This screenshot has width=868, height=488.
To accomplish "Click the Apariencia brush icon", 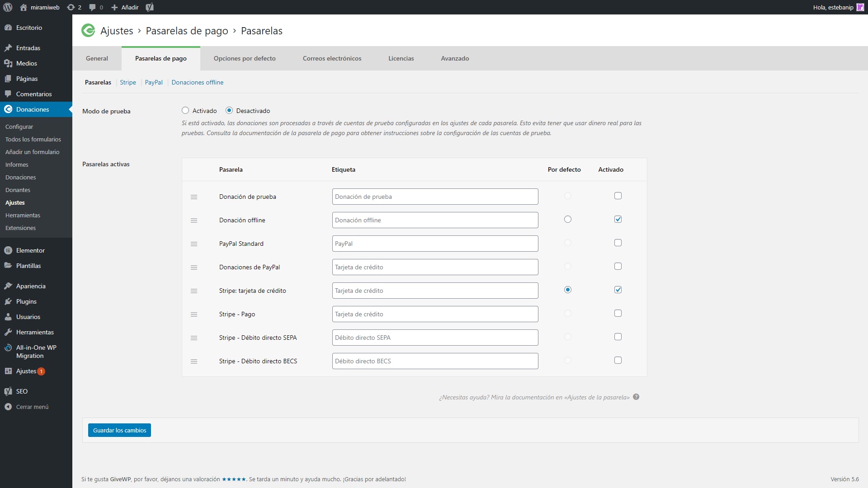I will (x=8, y=286).
